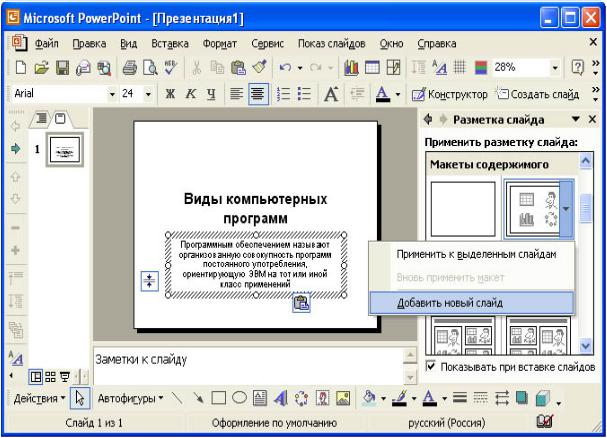Draw a rectangle shape
Image resolution: width=607 pixels, height=438 pixels.
[219, 398]
